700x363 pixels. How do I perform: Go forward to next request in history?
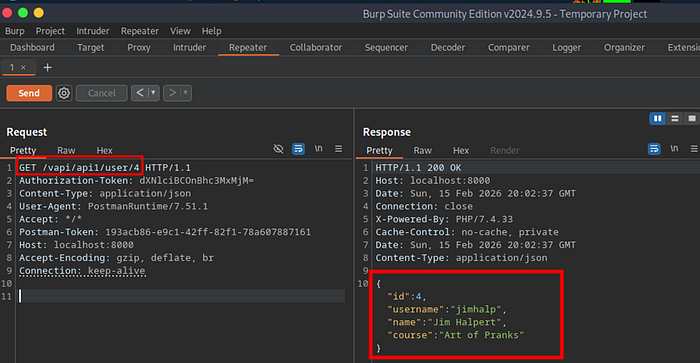[172, 93]
